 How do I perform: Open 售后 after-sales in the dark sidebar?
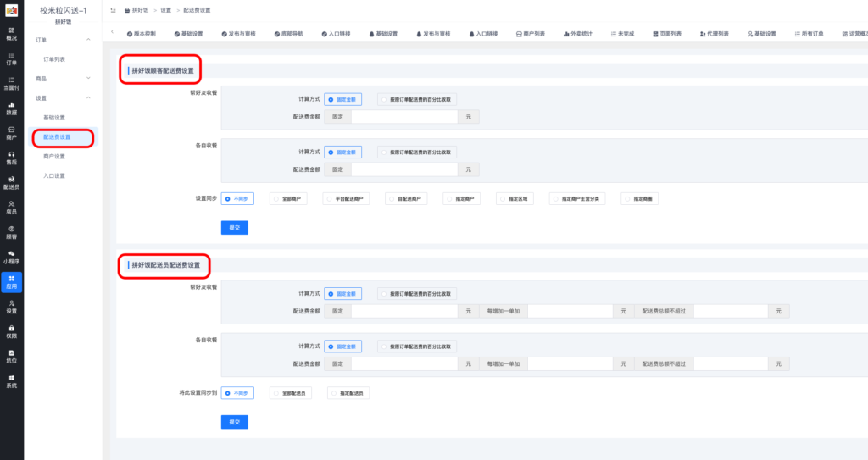click(11, 158)
